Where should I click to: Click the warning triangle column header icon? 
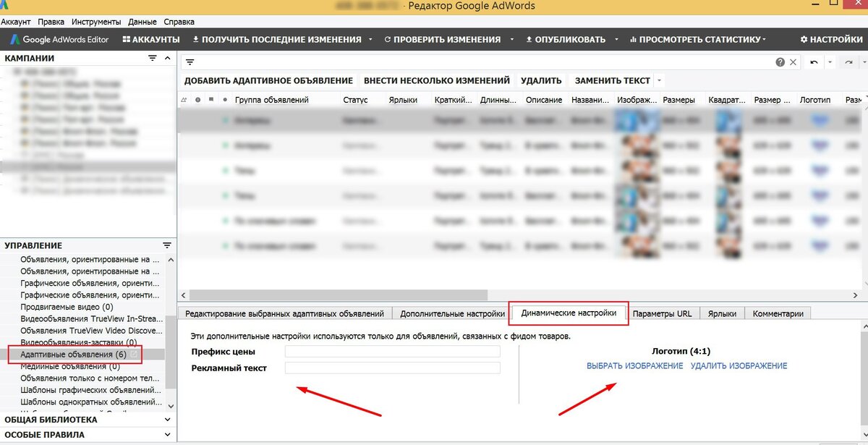coord(184,100)
